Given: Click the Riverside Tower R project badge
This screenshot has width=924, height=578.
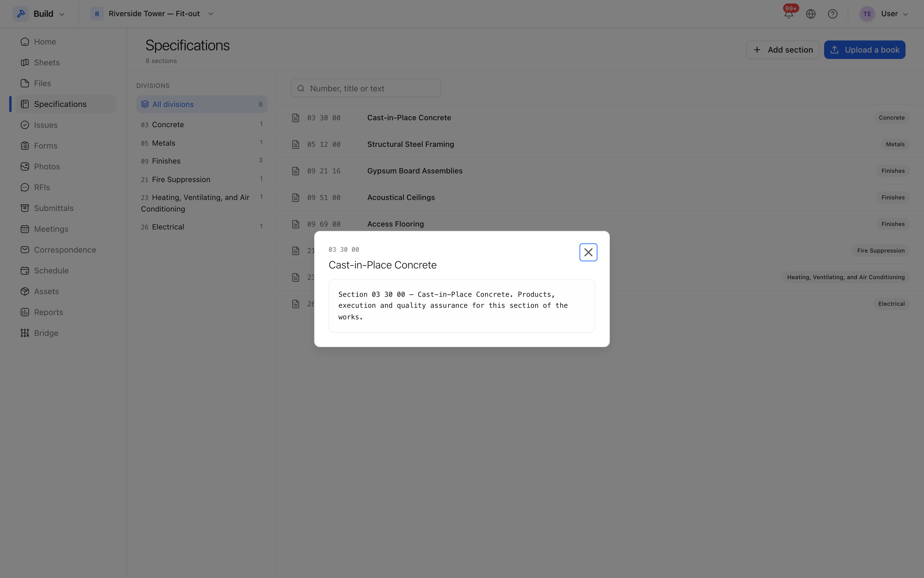Looking at the screenshot, I should point(97,14).
